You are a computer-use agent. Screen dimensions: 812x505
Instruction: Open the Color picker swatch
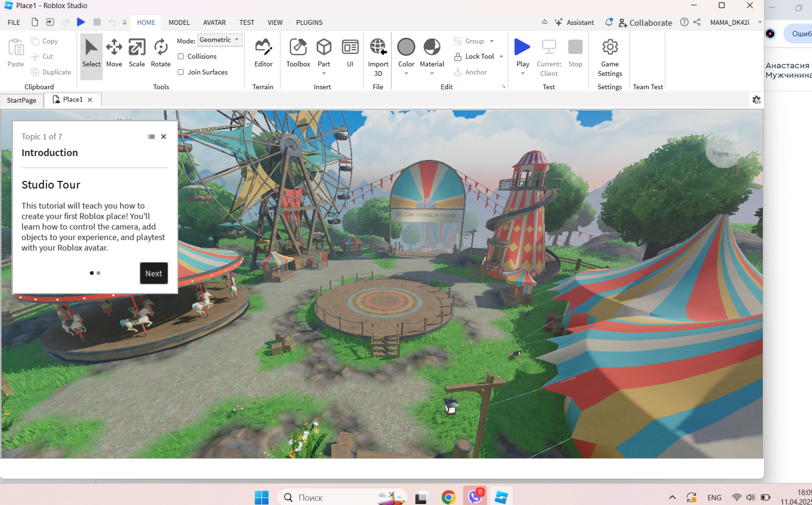point(406,47)
